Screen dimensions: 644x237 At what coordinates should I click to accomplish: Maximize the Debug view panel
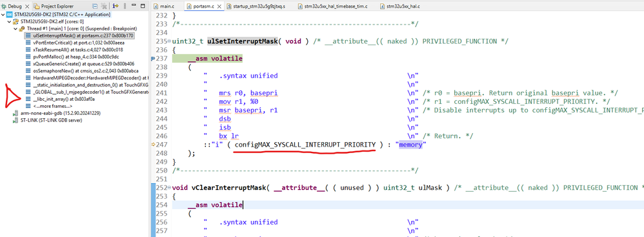click(x=143, y=6)
